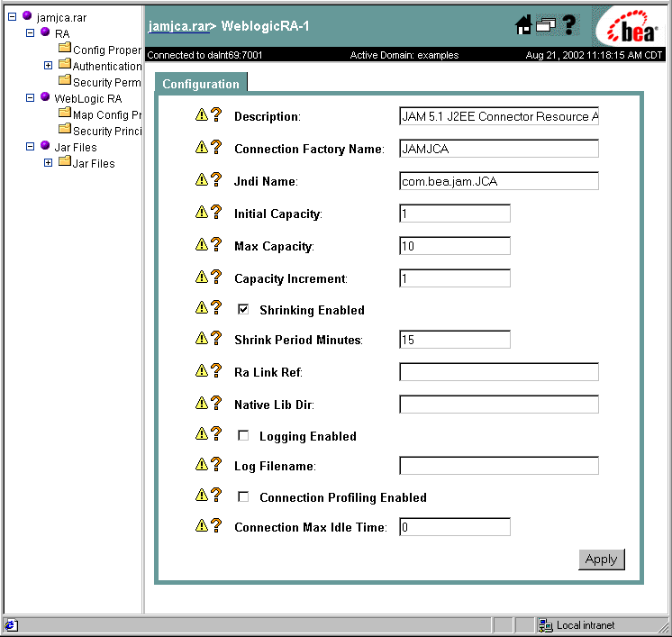Screen dimensions: 672x637
Task: Click purple ball icon next to WebLogic RA
Action: 45,96
